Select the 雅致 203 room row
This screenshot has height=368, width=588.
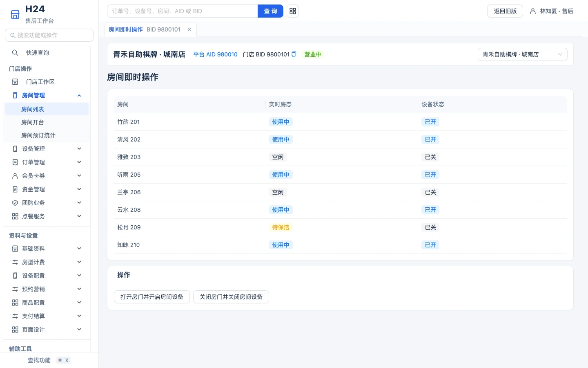pos(340,157)
